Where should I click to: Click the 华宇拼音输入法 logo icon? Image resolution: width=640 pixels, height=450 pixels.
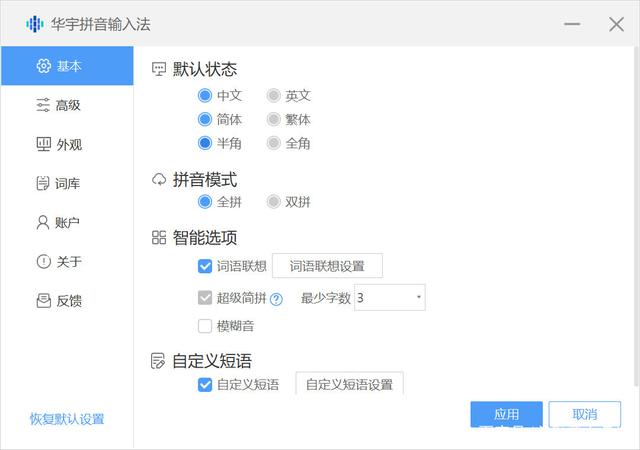[x=35, y=24]
